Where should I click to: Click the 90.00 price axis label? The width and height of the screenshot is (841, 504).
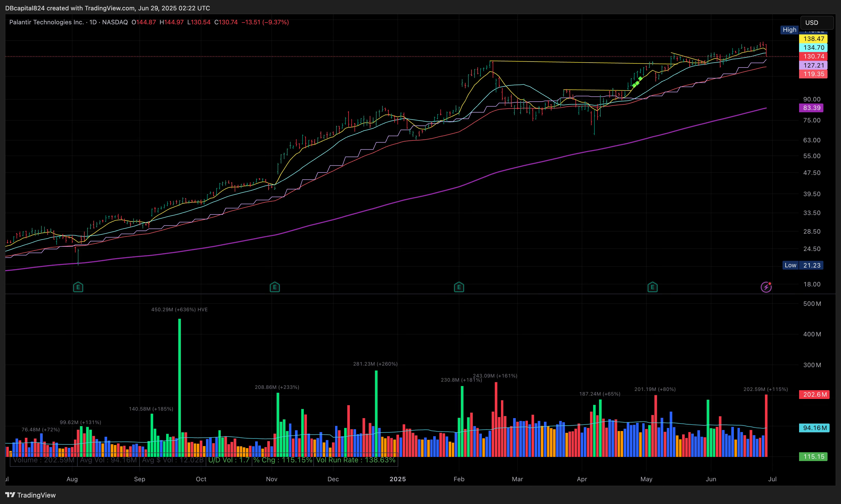point(812,99)
